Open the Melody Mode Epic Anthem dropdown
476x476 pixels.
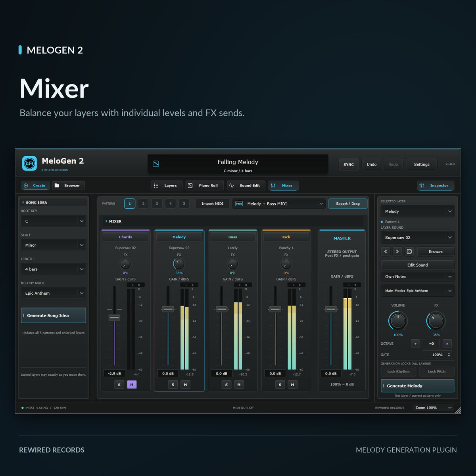(x=54, y=293)
